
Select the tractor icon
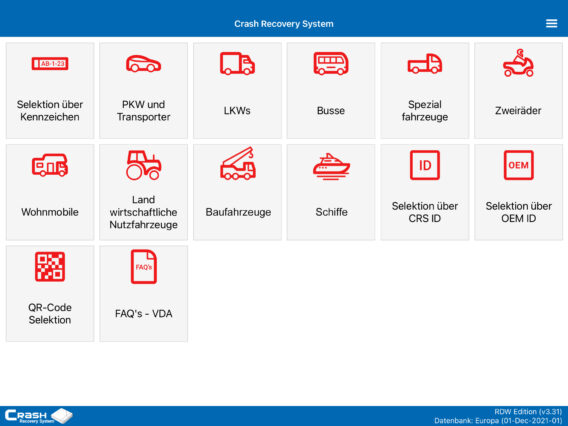tap(143, 165)
